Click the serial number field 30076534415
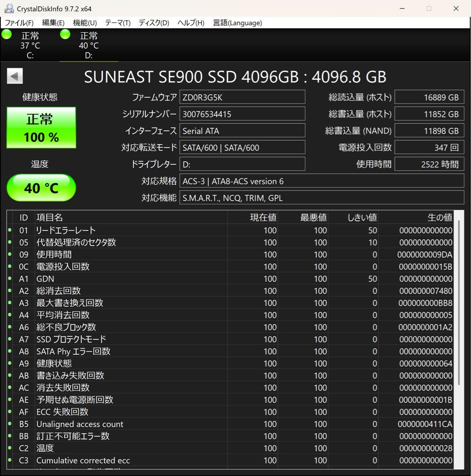This screenshot has width=471, height=476. point(242,114)
